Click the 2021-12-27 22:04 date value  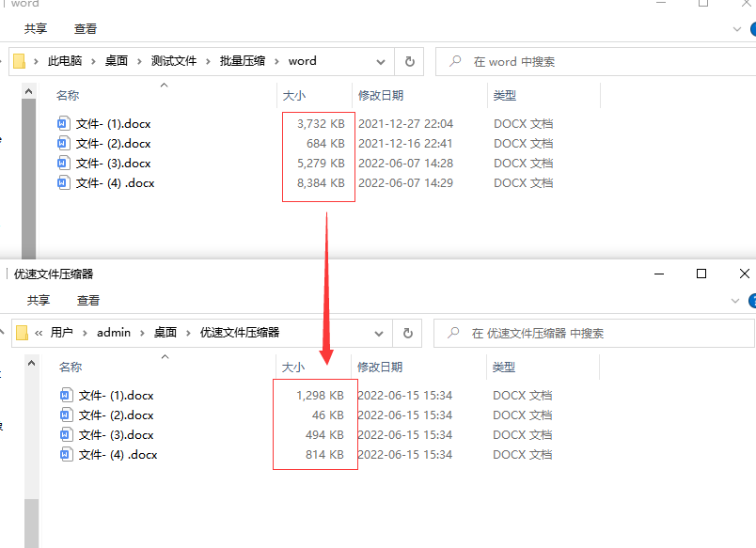click(x=405, y=124)
